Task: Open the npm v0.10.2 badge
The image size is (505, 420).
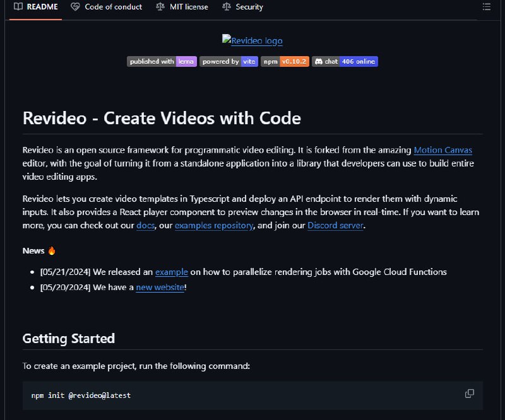Action: click(285, 61)
